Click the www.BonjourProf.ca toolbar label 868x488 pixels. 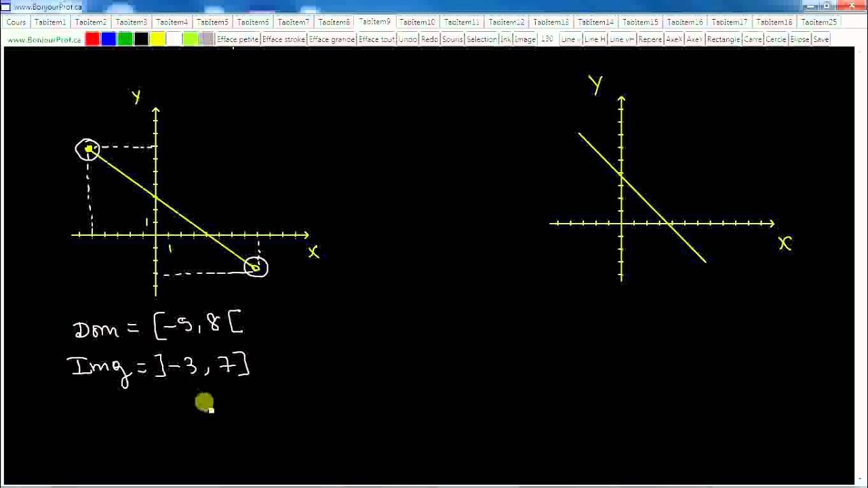pyautogui.click(x=44, y=40)
